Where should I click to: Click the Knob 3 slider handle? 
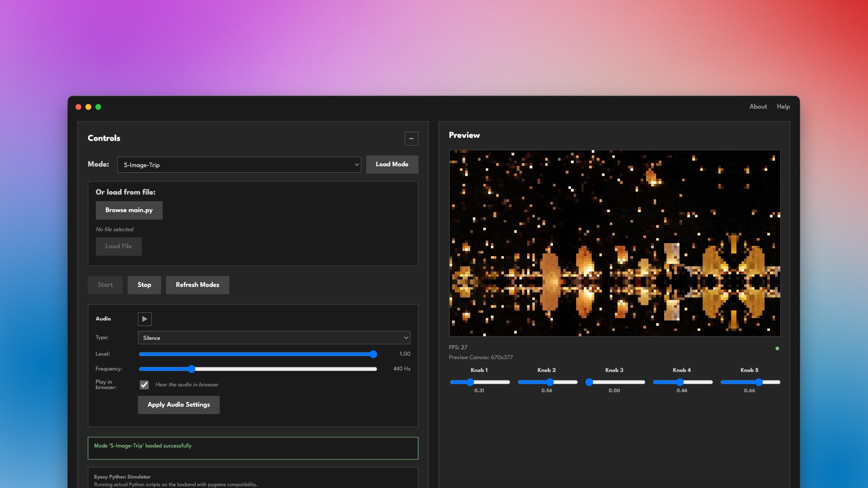coord(589,382)
